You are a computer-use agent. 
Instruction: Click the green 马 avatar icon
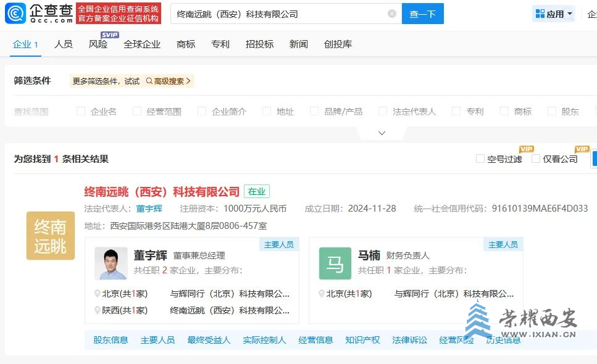[x=335, y=263]
